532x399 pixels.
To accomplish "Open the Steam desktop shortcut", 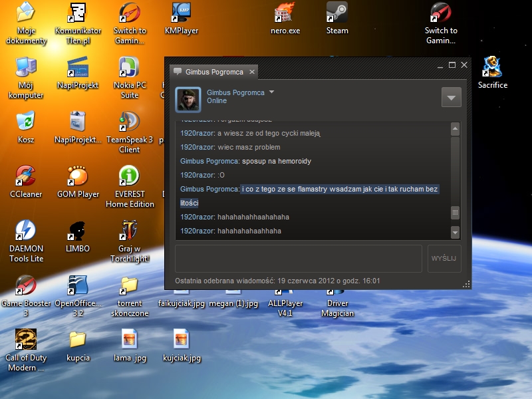I will point(336,13).
